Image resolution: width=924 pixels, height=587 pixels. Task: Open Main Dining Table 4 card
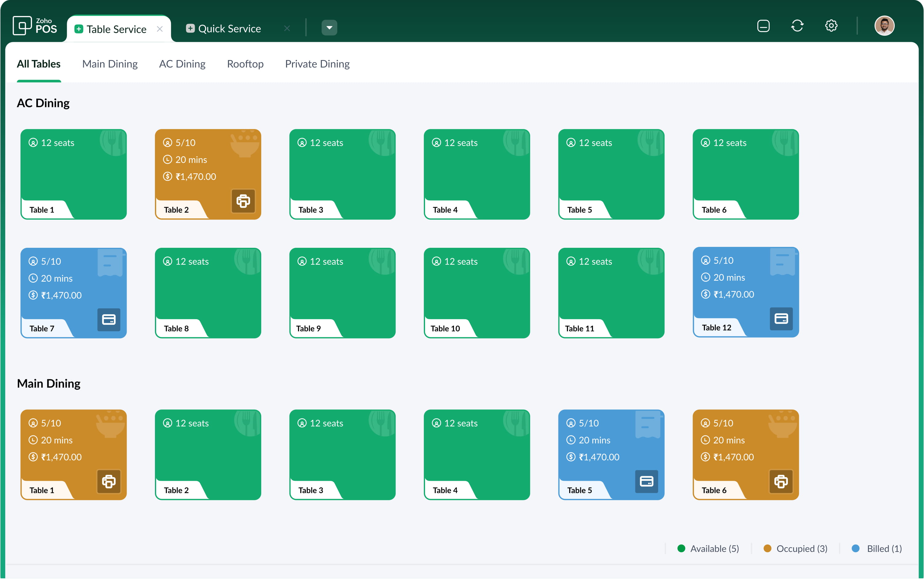[x=476, y=455]
